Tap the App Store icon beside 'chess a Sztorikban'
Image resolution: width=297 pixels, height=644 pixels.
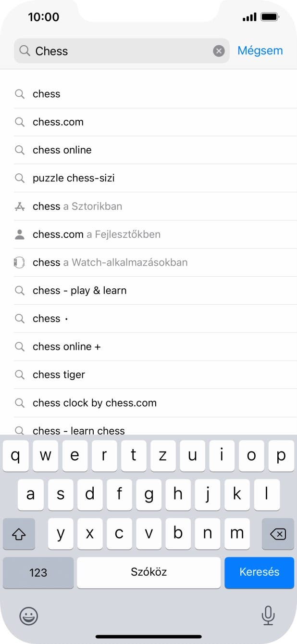coord(20,206)
